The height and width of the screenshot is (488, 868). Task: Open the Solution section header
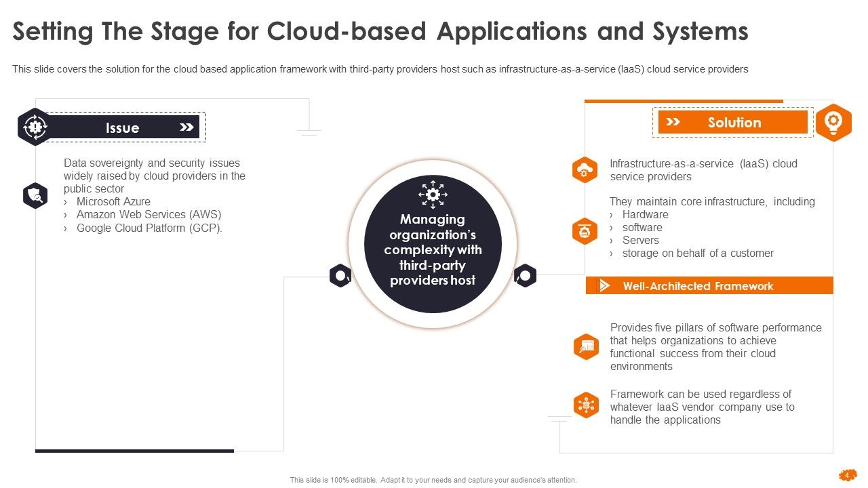click(x=734, y=123)
